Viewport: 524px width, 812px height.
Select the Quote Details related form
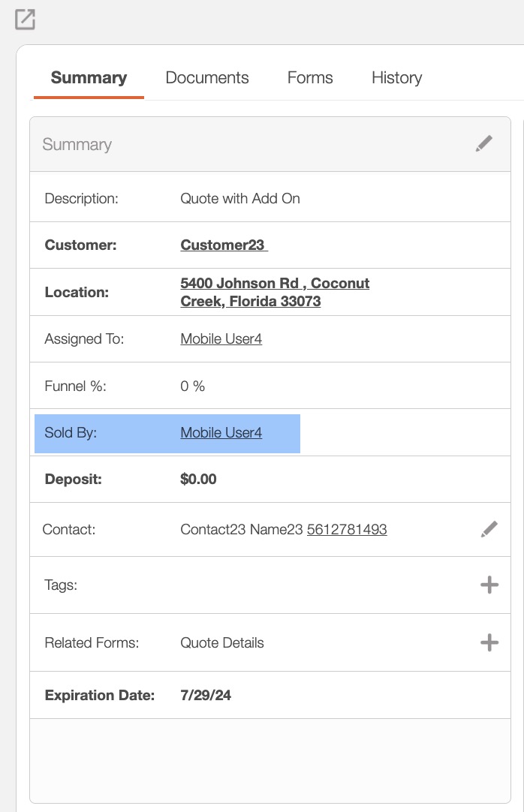click(x=222, y=643)
